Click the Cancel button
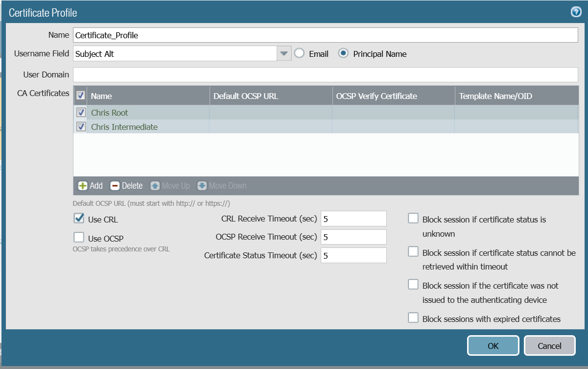 (549, 345)
